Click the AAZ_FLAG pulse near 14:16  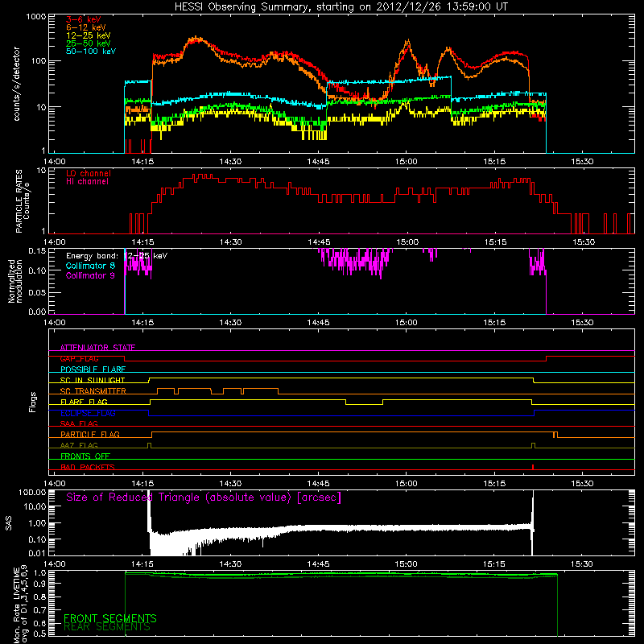[149, 445]
